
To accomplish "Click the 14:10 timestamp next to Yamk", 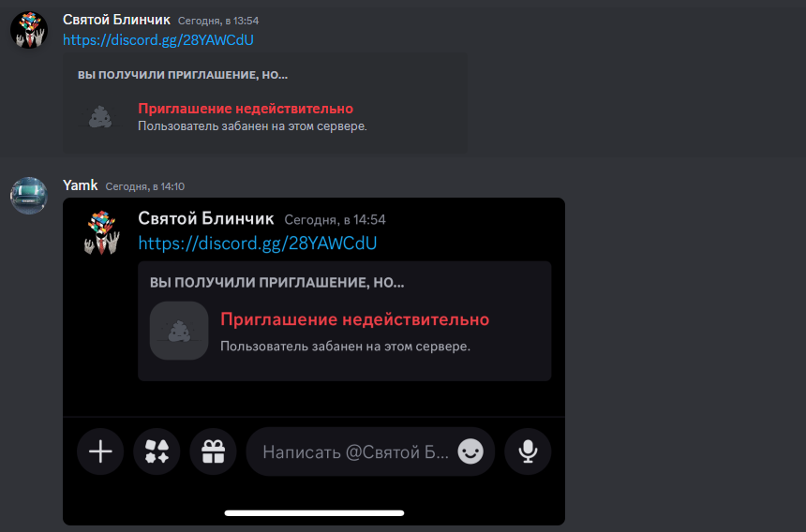I will pos(145,186).
